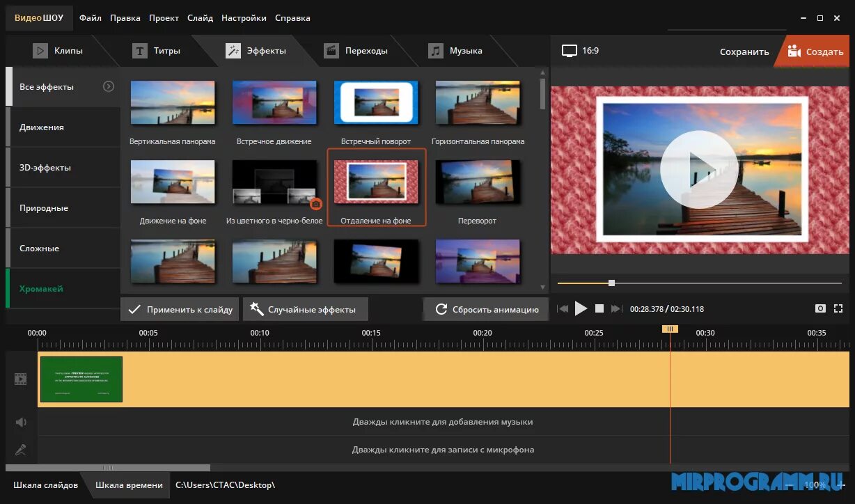
Task: Select the Хромакей category
Action: [63, 289]
